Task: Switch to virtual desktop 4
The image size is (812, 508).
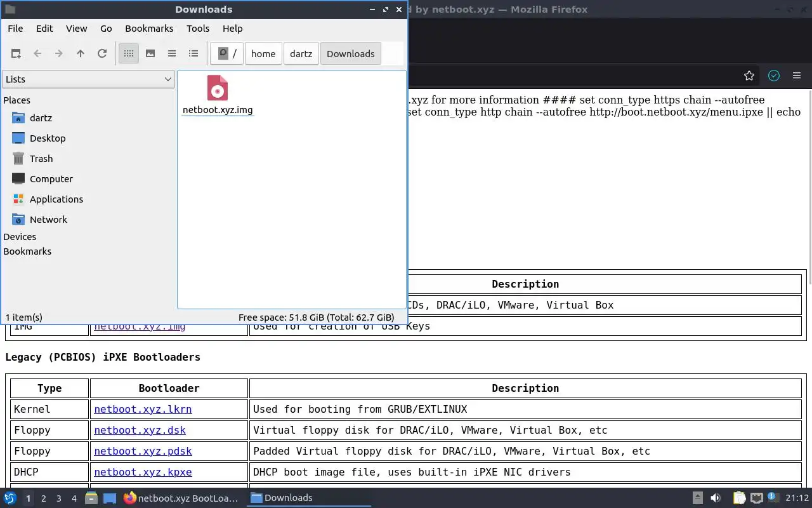Action: (x=74, y=498)
